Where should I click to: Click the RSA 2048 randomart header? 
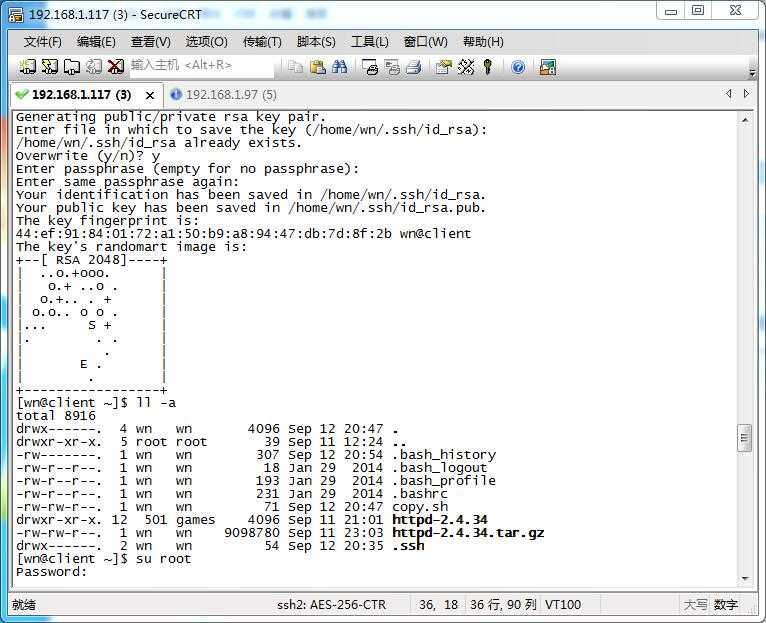pos(91,260)
